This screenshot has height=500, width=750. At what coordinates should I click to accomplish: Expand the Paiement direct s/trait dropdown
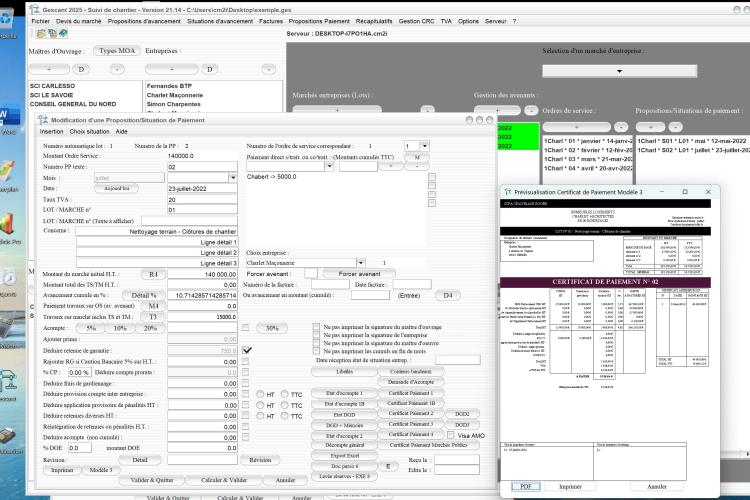329,166
